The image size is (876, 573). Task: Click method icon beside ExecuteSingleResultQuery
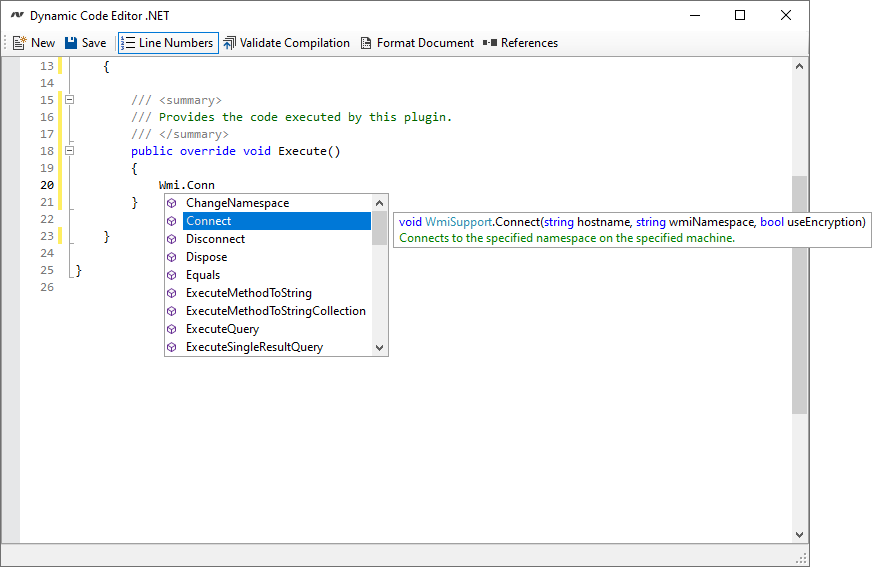coord(172,347)
